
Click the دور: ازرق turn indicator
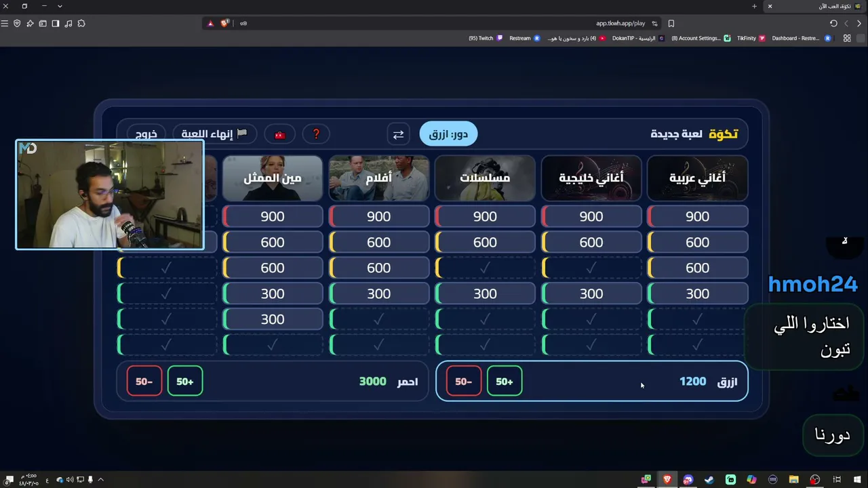coord(448,134)
